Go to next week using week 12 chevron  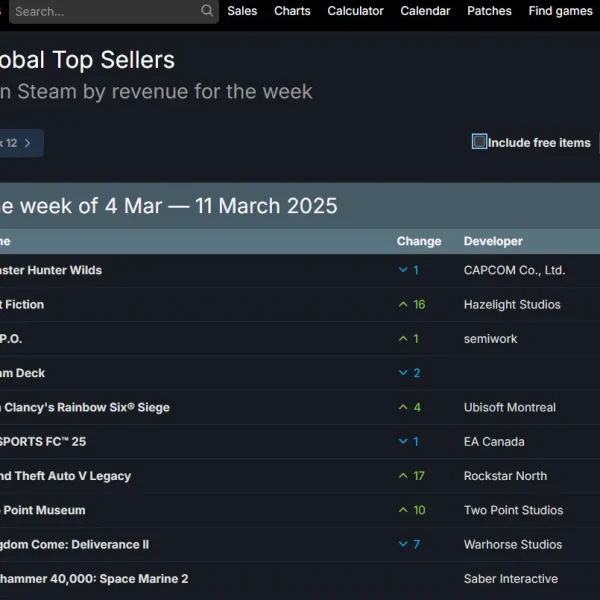[28, 143]
